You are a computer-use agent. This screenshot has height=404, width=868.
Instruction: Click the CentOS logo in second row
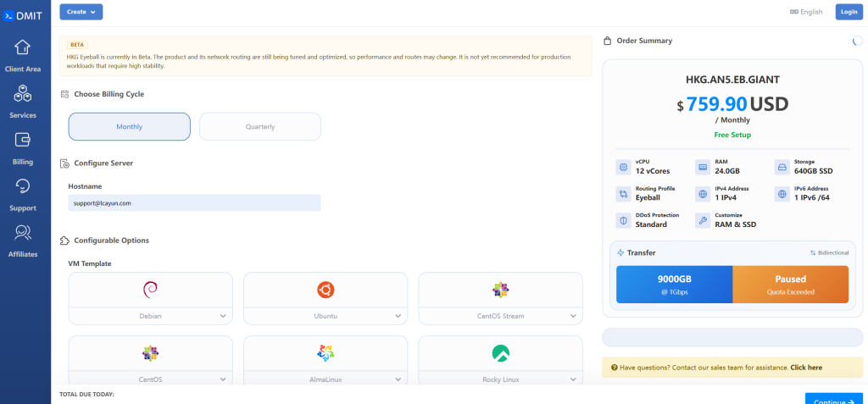pos(150,353)
